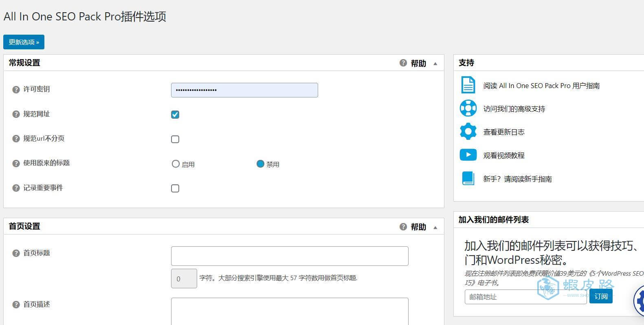Click the 更新选项 button
644x325 pixels.
pos(24,42)
